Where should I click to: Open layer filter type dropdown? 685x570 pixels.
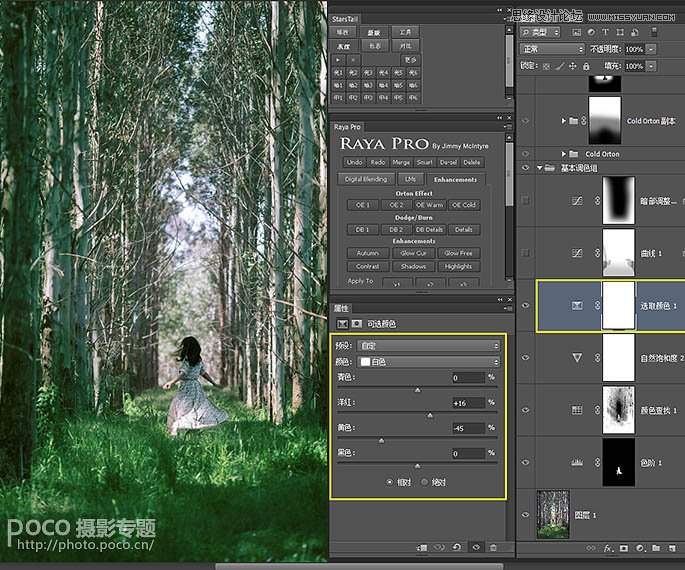(540, 32)
